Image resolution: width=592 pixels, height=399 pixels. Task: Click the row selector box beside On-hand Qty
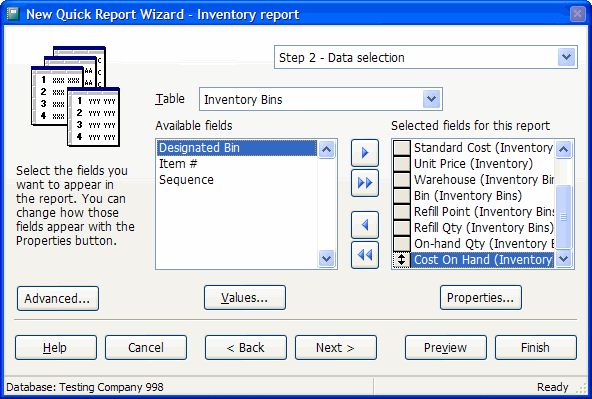click(402, 244)
